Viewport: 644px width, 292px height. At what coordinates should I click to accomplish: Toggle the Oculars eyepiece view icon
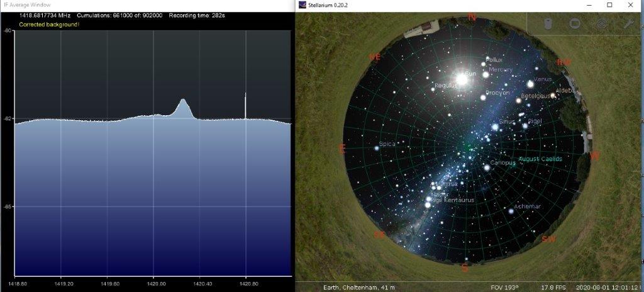(x=547, y=23)
